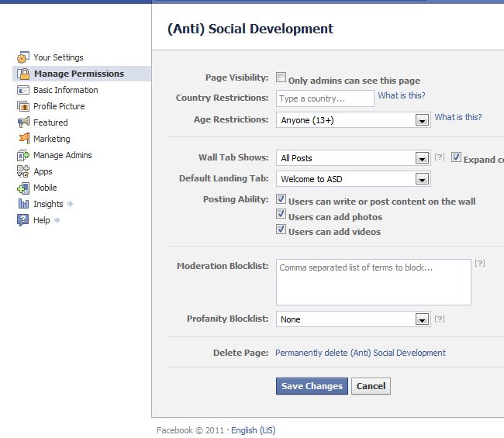Viewport: 504px width, 438px height.
Task: Uncheck Users can add videos
Action: 281,229
